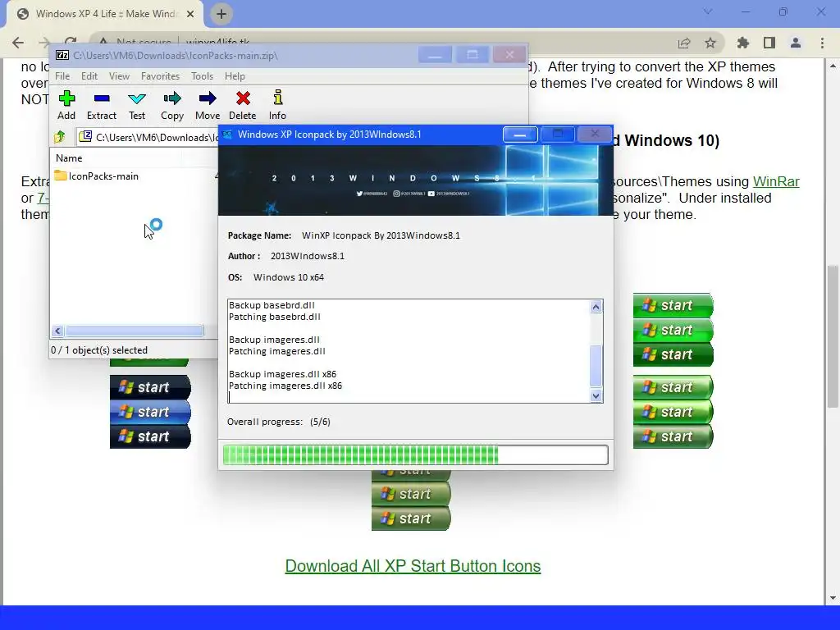Click the 'Overall progress: (5/6)' label
The image size is (840, 630).
click(279, 422)
